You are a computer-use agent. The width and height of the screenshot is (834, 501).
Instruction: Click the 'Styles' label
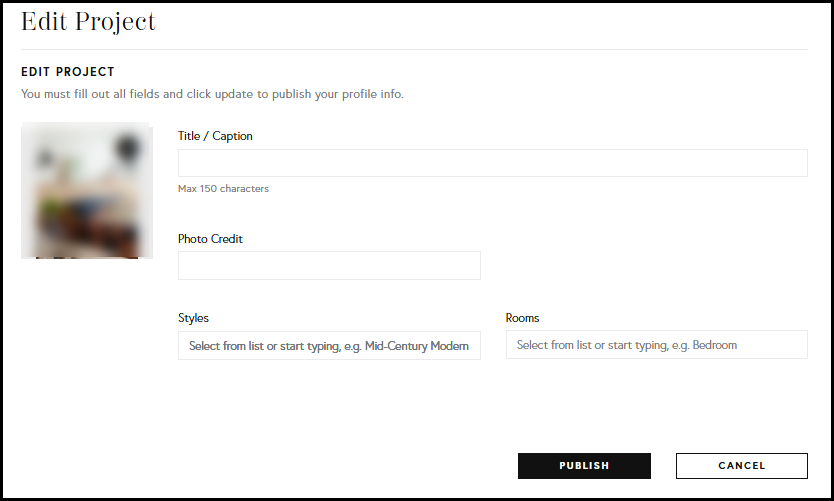[x=193, y=318]
